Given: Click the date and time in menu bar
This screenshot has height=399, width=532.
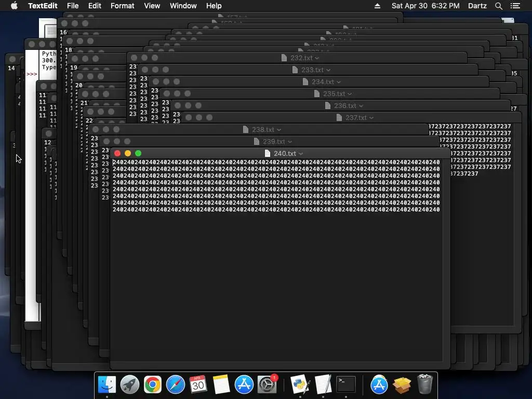Looking at the screenshot, I should (x=425, y=6).
